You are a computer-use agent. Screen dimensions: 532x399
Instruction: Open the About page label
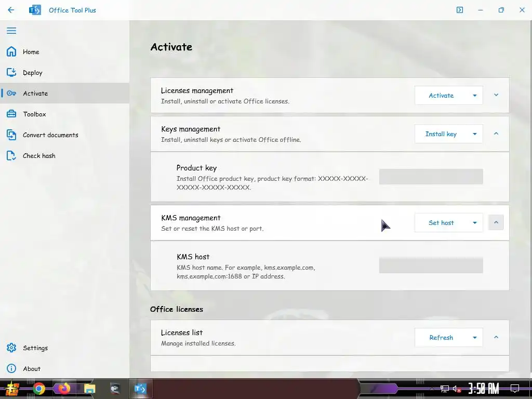[32, 369]
